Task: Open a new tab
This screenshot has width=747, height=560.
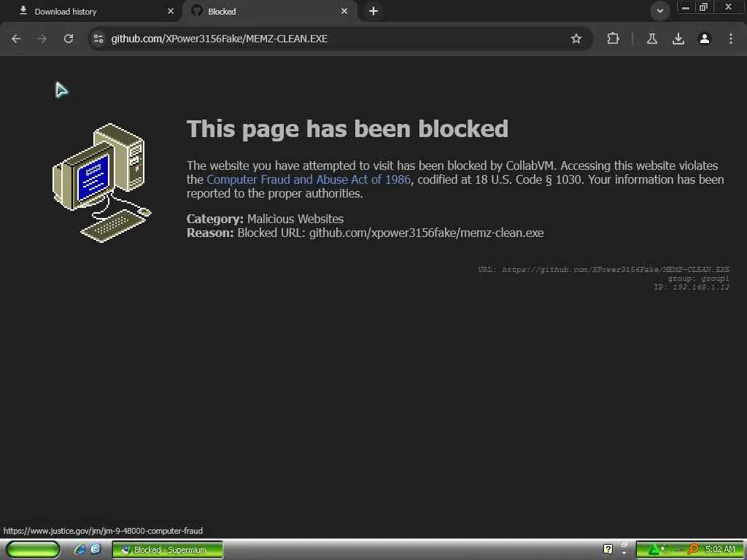Action: pos(373,11)
